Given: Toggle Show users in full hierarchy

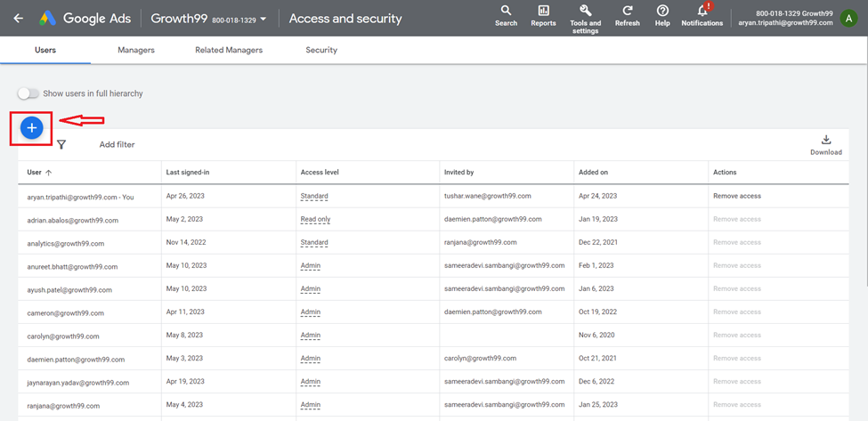Looking at the screenshot, I should coord(28,93).
